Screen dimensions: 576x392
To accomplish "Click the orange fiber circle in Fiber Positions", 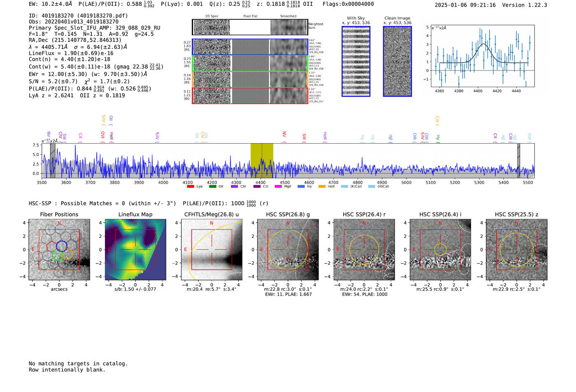I will click(x=67, y=253).
